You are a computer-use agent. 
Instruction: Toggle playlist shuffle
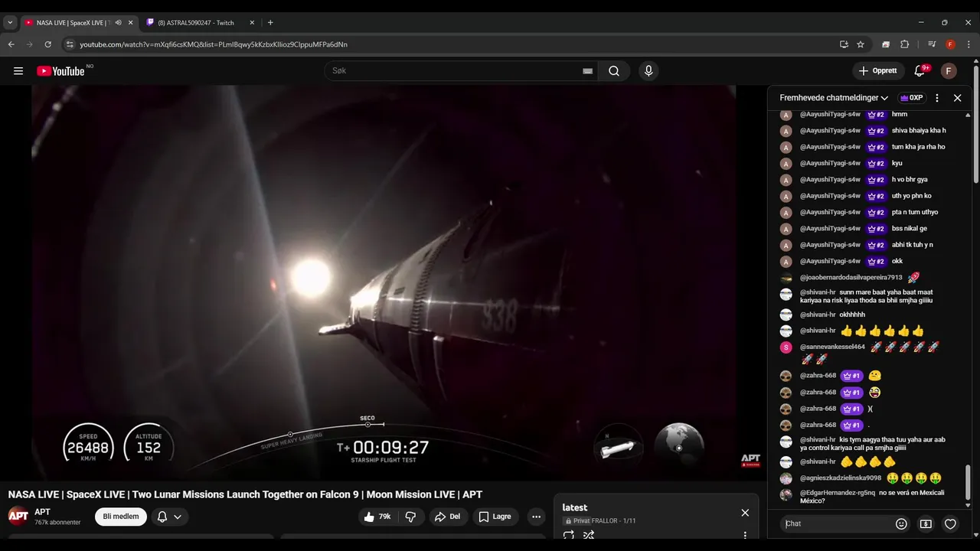pyautogui.click(x=589, y=536)
